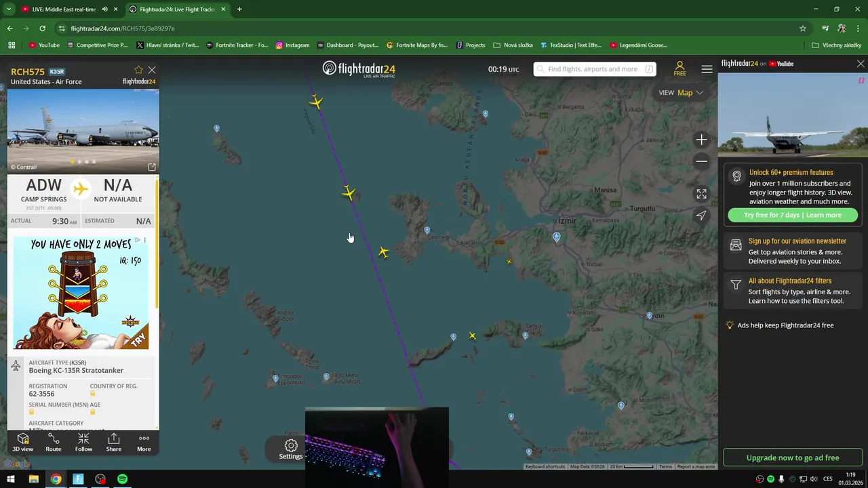Open Spotify from the taskbar
The height and width of the screenshot is (488, 868).
point(123,479)
